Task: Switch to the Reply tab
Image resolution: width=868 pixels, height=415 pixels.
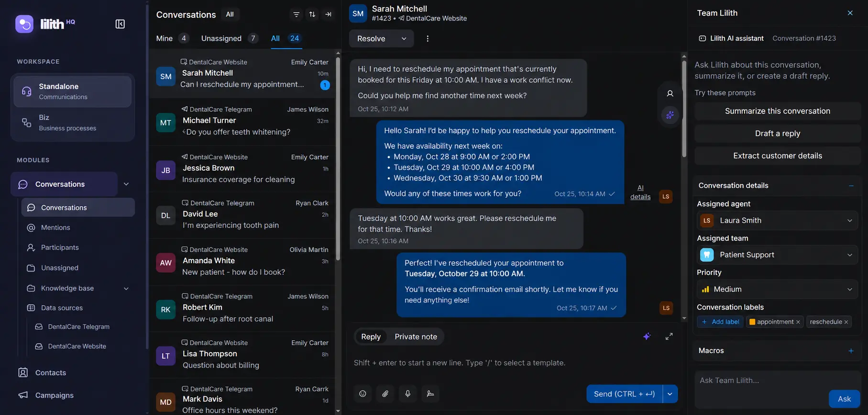Action: (x=371, y=336)
